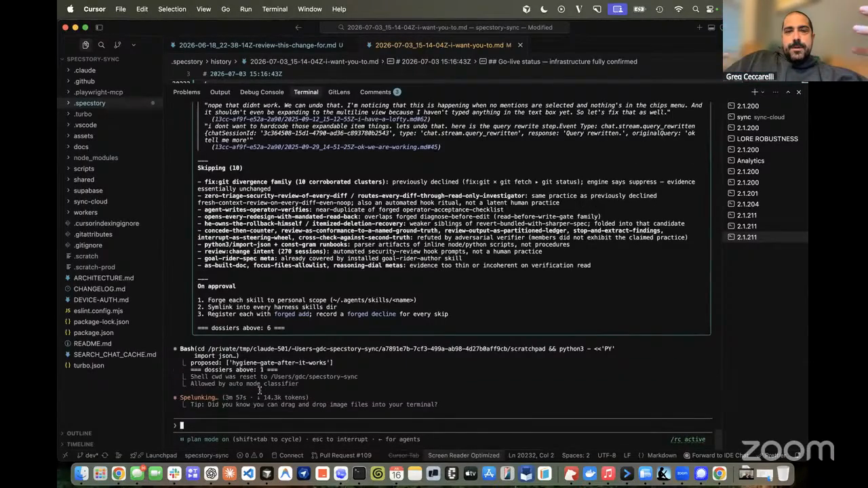Expand the OUTLINE section

(79, 433)
